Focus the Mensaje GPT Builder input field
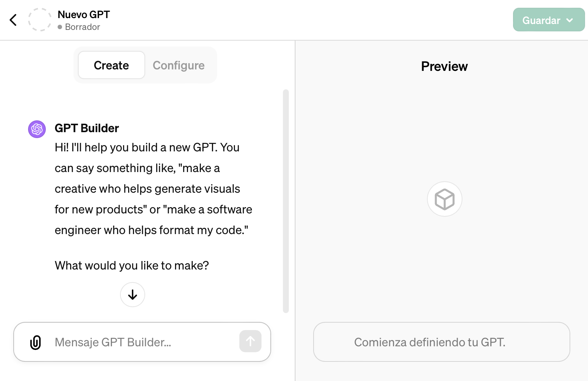Image resolution: width=588 pixels, height=381 pixels. tap(144, 342)
